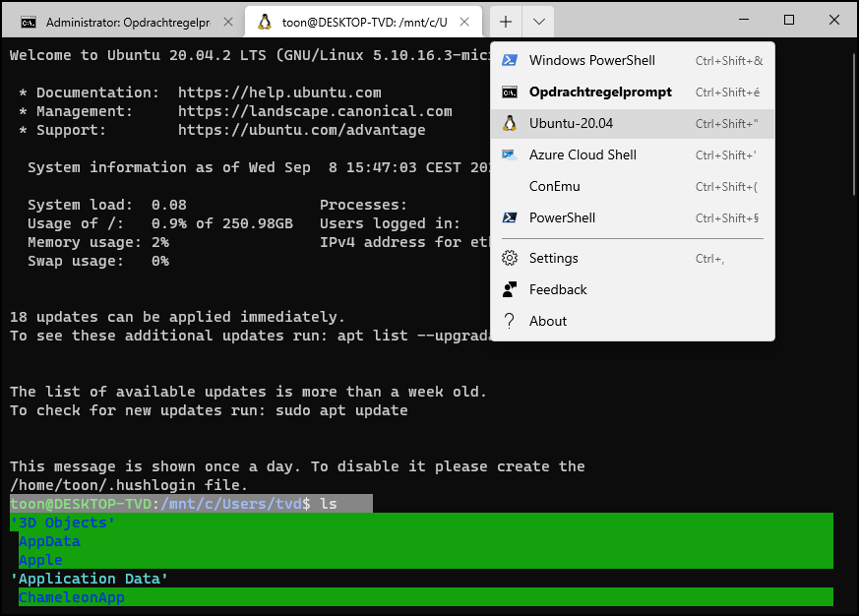Choose ConEmu from the profile list
Screen dimensions: 859x616
click(x=633, y=186)
